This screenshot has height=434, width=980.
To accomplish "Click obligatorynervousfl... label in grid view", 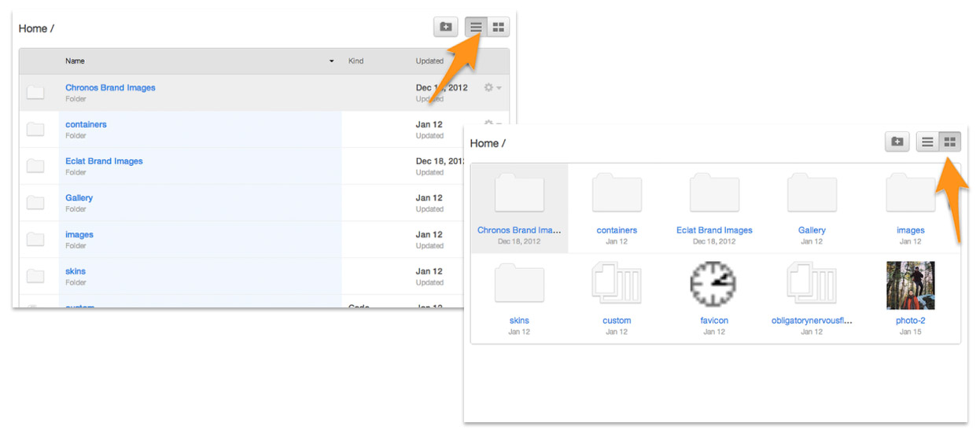I will [812, 321].
